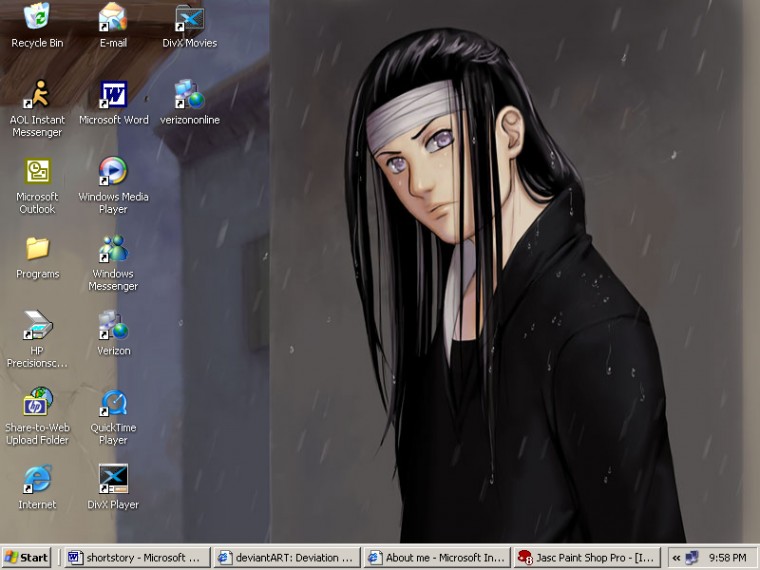The image size is (760, 570).
Task: Click the 9:58 PM taskbar clock
Action: pyautogui.click(x=728, y=558)
